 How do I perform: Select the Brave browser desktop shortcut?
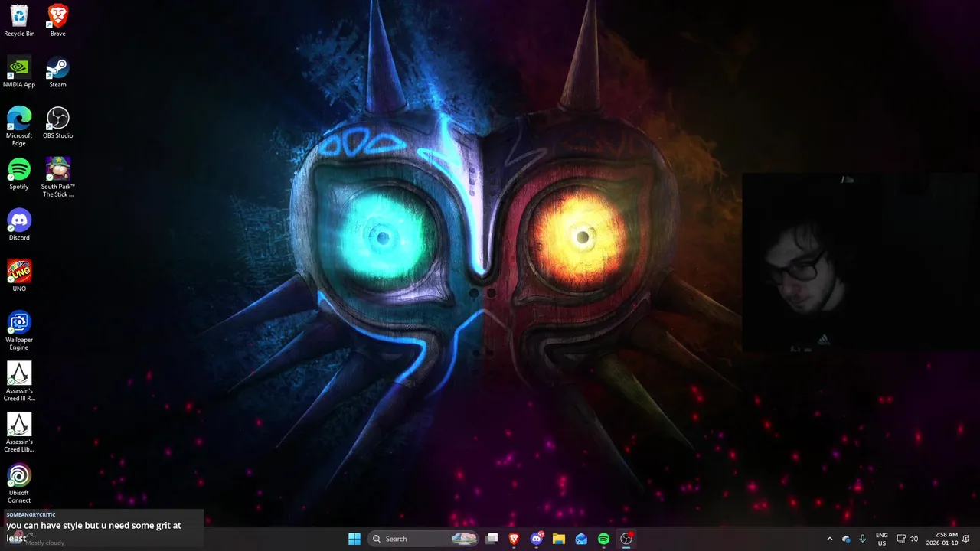pos(57,21)
